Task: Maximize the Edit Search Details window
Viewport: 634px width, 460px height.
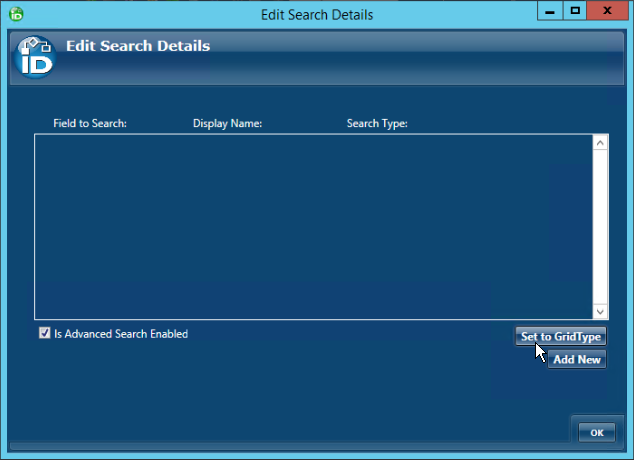Action: pos(575,11)
